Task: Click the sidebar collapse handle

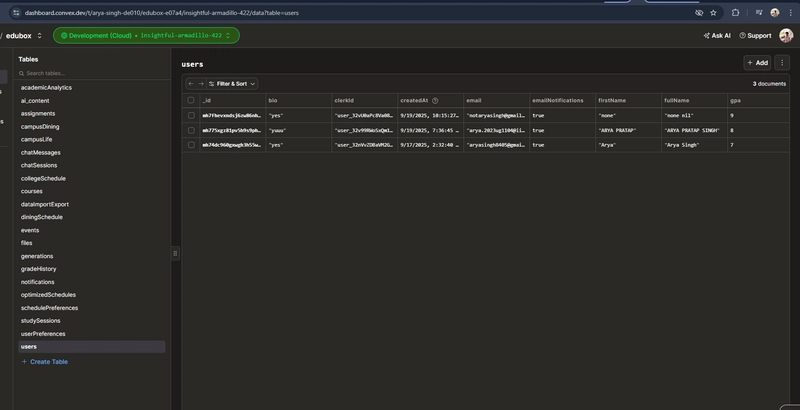Action: [175, 253]
